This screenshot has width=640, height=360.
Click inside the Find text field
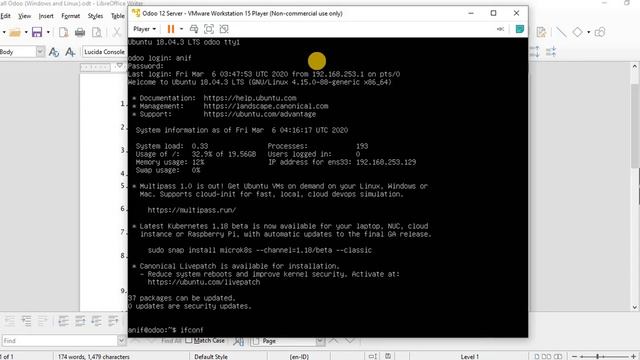click(x=60, y=340)
